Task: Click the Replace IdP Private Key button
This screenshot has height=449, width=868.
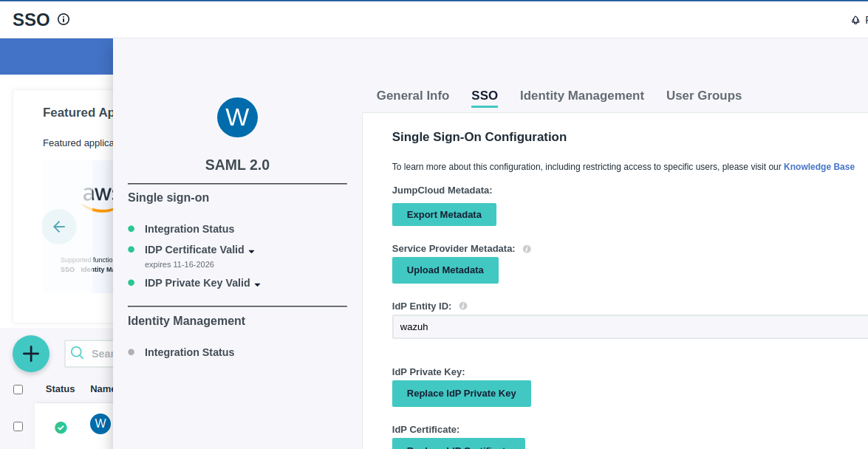Action: (461, 394)
